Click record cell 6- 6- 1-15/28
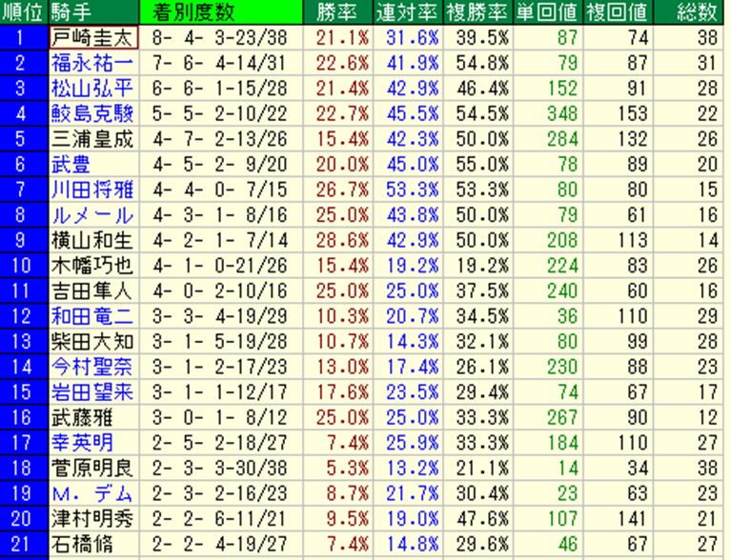This screenshot has width=730, height=560. (220, 89)
